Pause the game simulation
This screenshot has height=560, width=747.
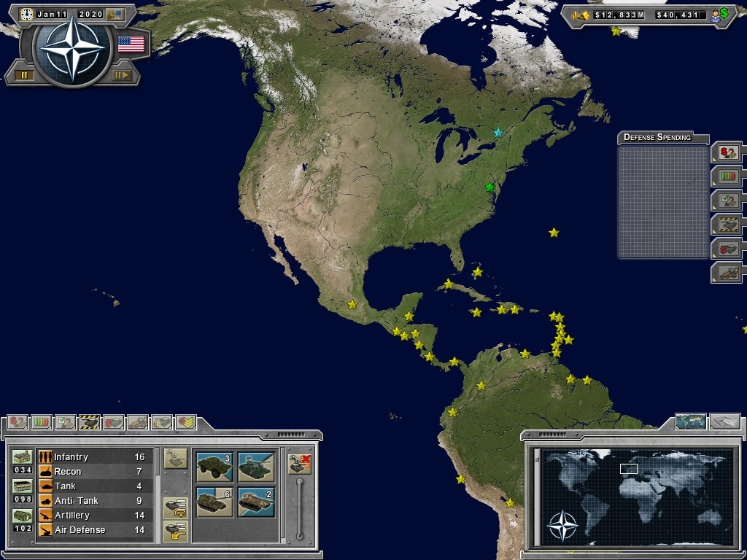(24, 75)
